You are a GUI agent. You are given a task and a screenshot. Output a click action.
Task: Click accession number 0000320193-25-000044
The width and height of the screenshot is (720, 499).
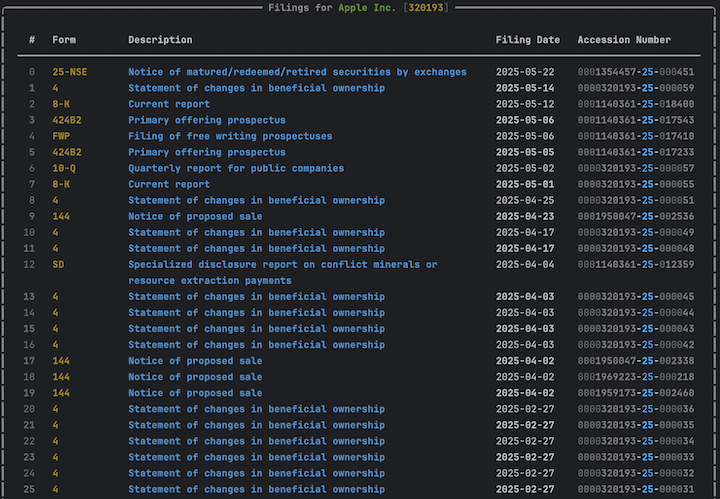tap(636, 313)
